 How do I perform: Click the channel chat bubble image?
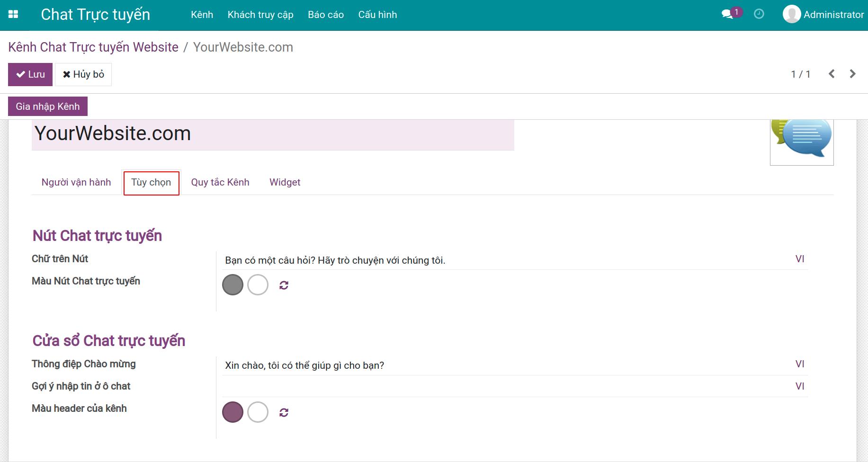[802, 141]
